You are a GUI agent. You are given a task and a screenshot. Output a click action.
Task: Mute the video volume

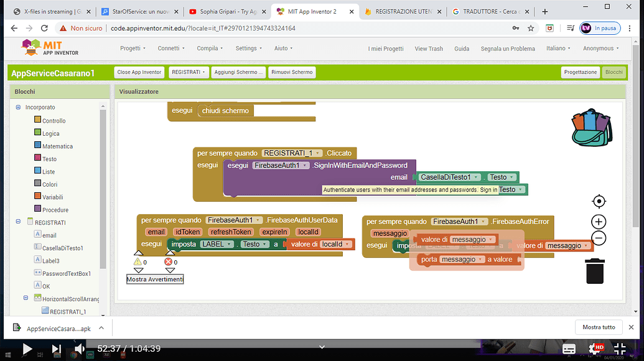[x=79, y=349]
